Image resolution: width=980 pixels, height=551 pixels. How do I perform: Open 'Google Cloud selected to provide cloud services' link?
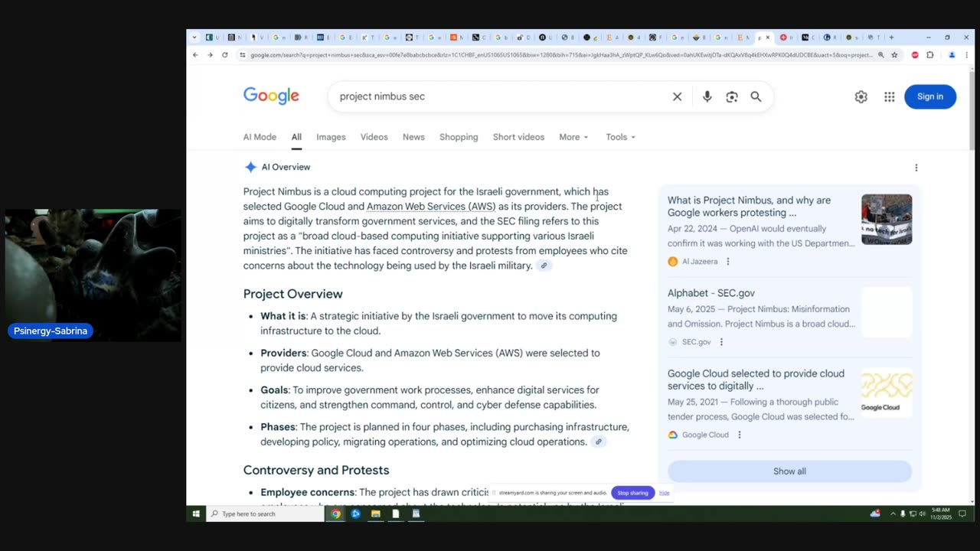point(756,380)
